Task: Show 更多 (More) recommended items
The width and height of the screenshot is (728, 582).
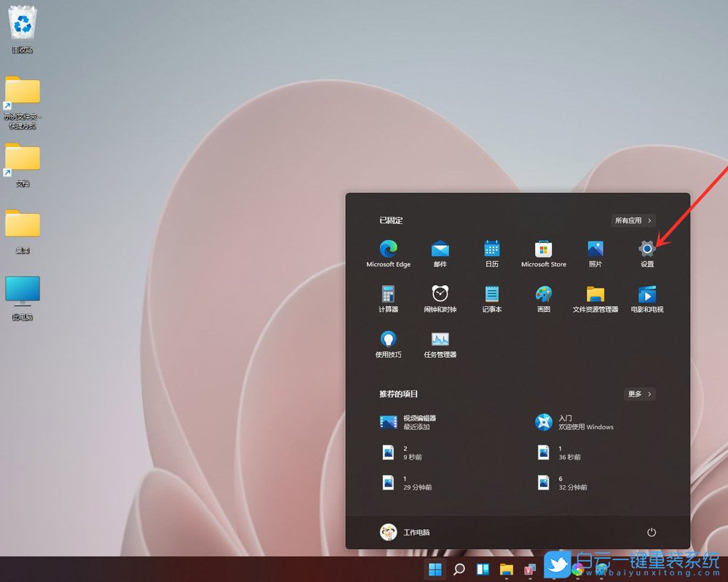Action: coord(638,394)
